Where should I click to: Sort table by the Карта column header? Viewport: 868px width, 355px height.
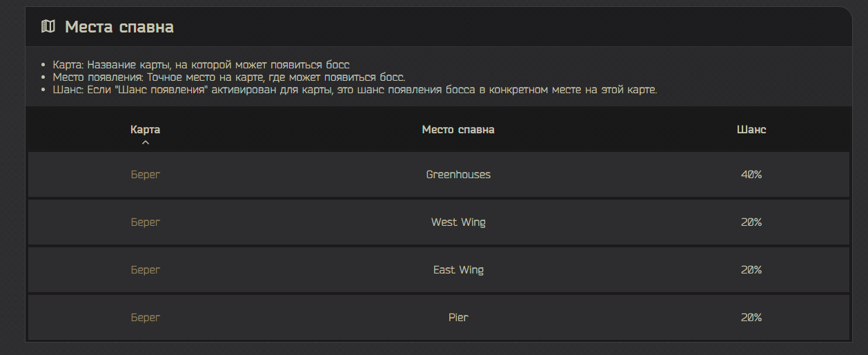(x=145, y=129)
